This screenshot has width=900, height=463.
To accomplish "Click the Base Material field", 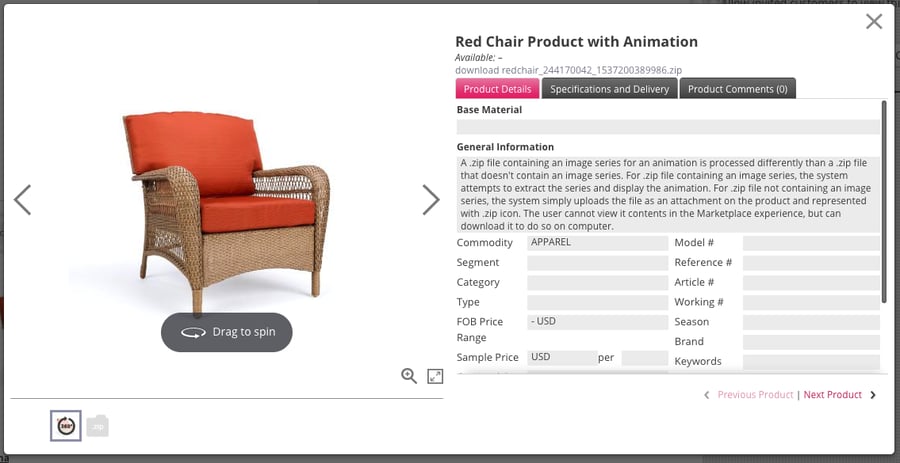I will click(x=668, y=127).
